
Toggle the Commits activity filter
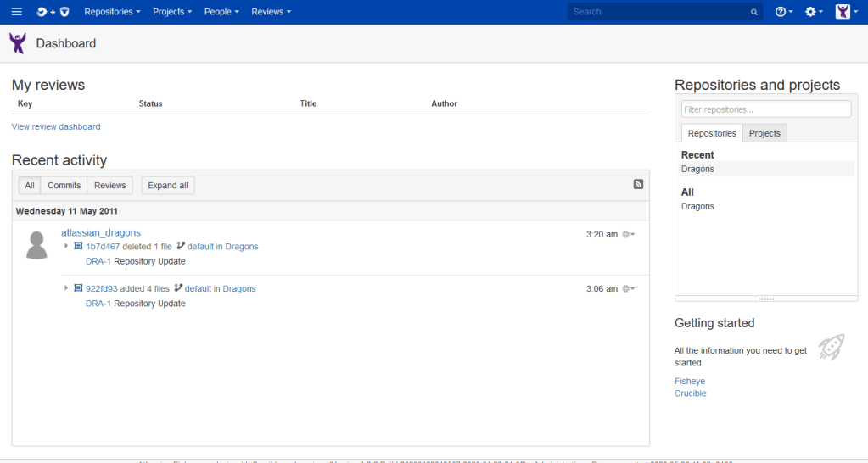point(64,186)
